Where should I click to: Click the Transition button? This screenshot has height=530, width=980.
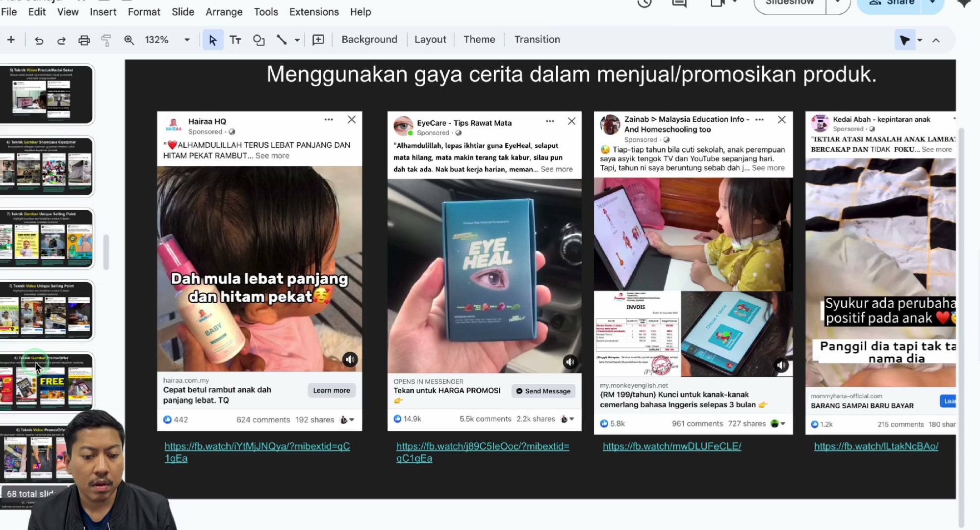(537, 39)
